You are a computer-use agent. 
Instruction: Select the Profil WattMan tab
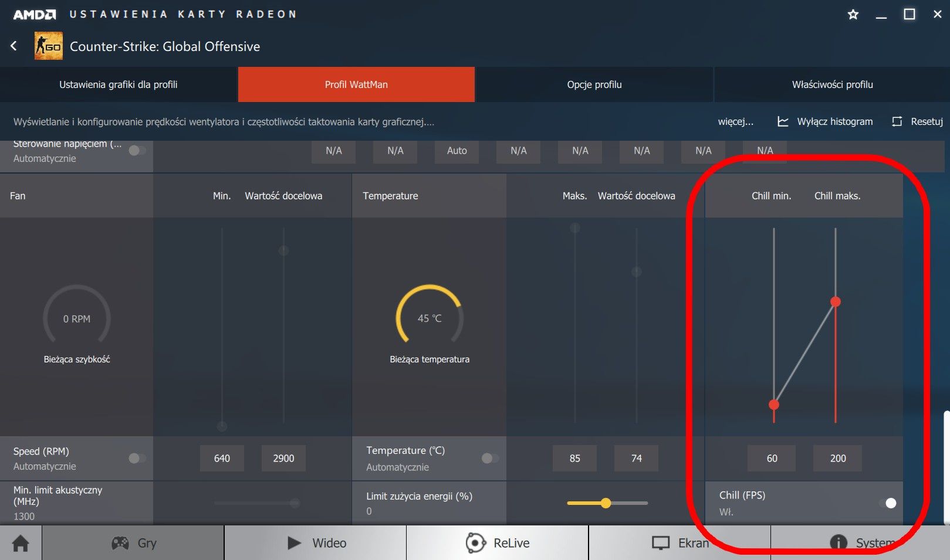coord(356,84)
